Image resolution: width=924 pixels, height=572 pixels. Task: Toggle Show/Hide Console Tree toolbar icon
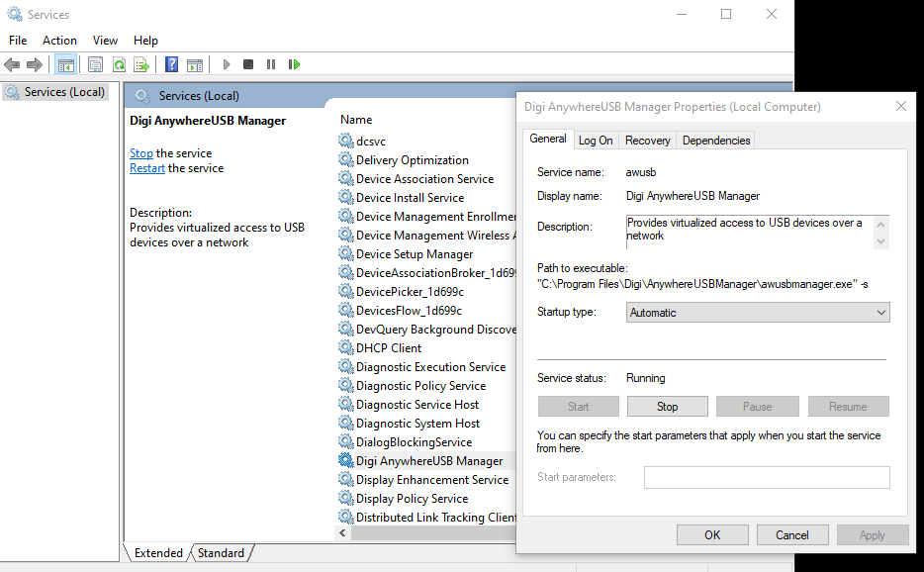point(66,64)
